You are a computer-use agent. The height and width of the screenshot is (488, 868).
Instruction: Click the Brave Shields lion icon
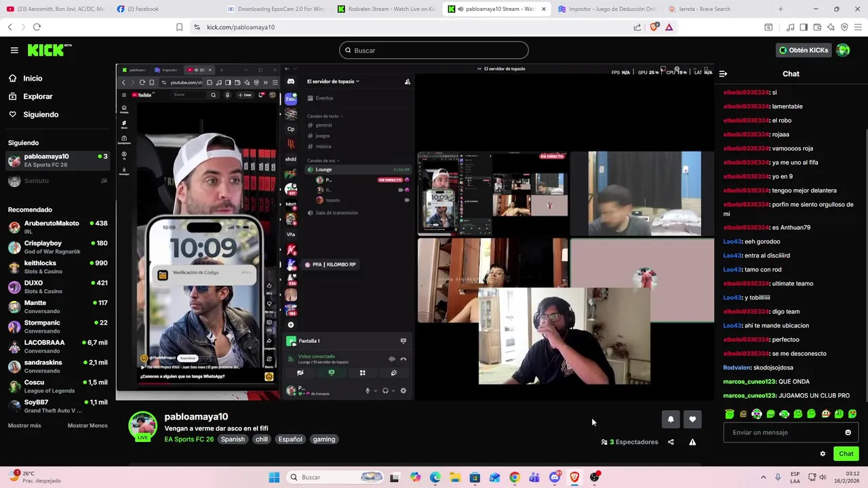tap(654, 27)
